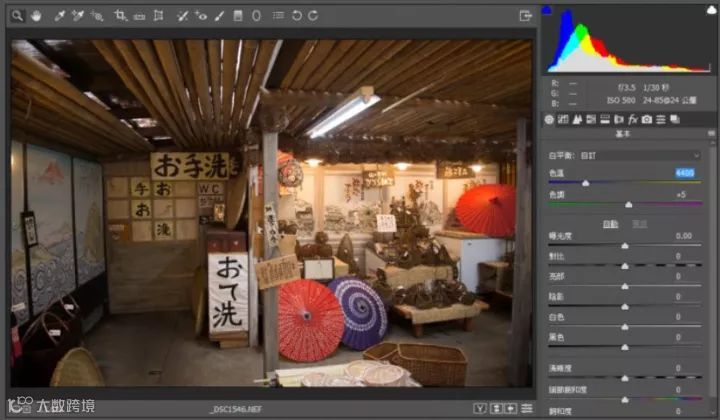Click the Default (預設) tone link
This screenshot has width=720, height=420.
[640, 224]
